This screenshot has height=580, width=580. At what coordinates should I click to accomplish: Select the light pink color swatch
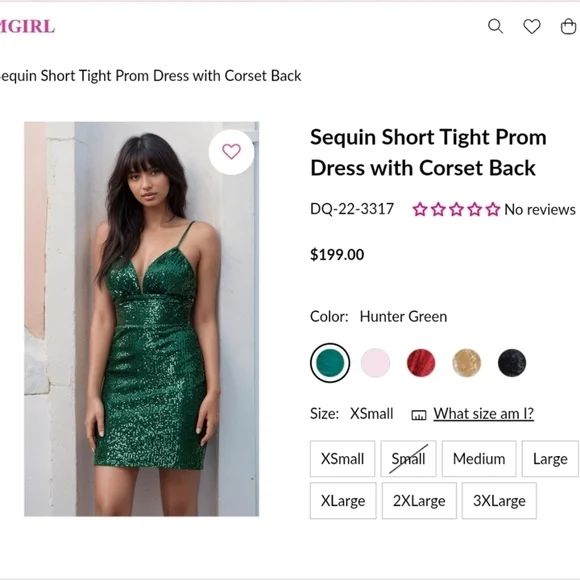[375, 362]
